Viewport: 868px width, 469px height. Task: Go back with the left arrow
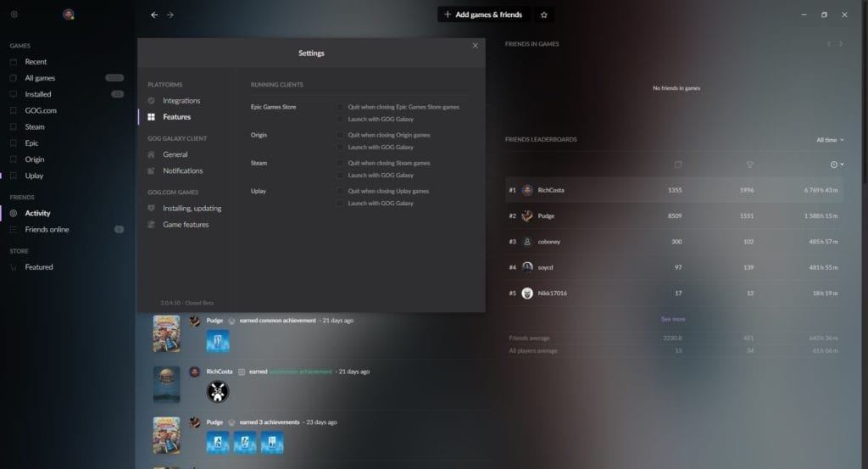(x=154, y=15)
